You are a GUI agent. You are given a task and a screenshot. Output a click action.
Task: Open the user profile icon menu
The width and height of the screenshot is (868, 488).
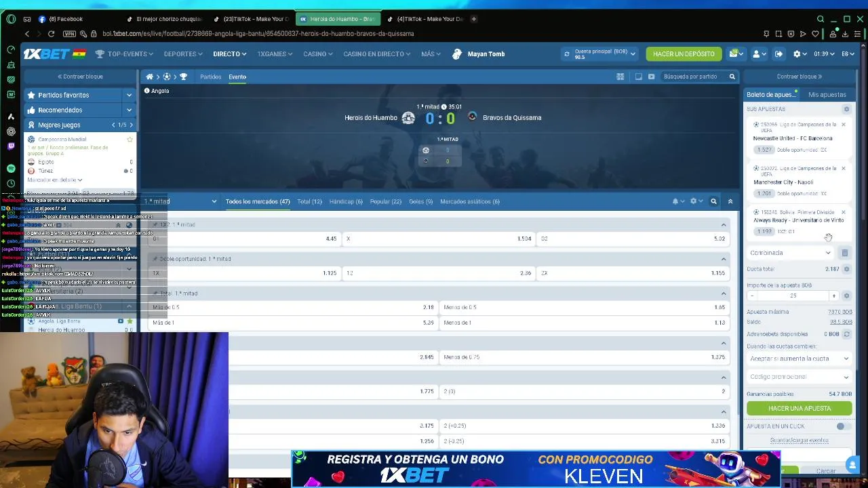[759, 54]
